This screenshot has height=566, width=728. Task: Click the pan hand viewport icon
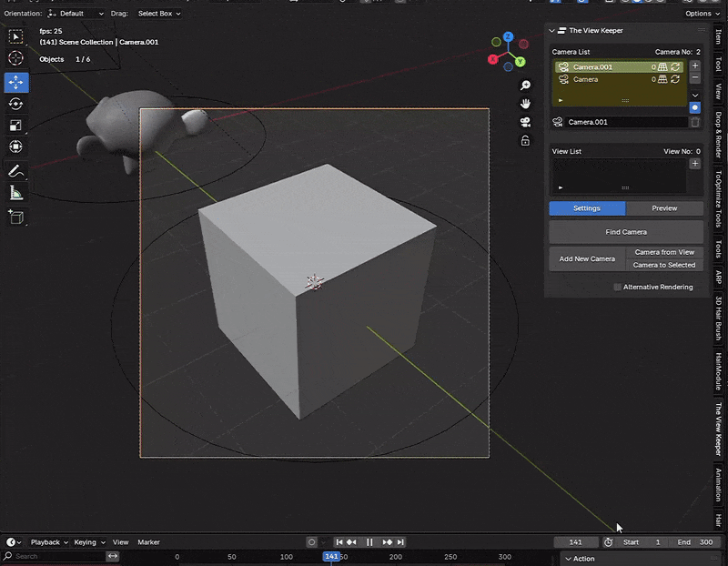[525, 104]
